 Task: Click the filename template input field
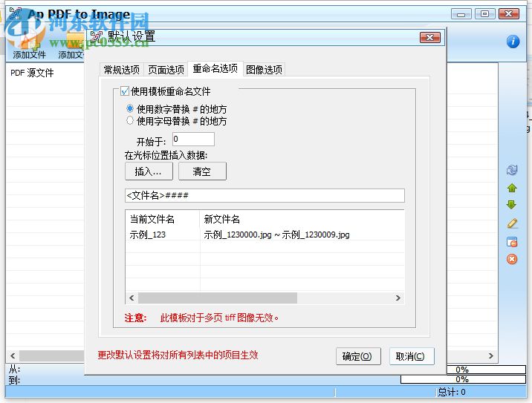click(265, 196)
